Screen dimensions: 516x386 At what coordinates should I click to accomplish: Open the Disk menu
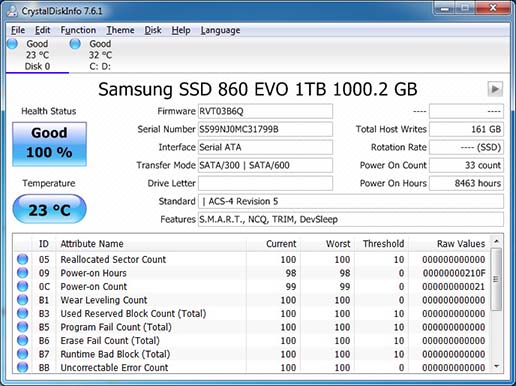pyautogui.click(x=153, y=30)
